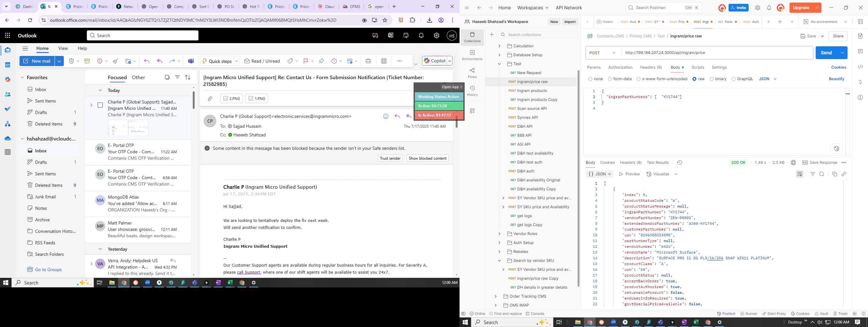Click response history clock icon in Postman
This screenshot has width=868, height=327.
(x=679, y=163)
